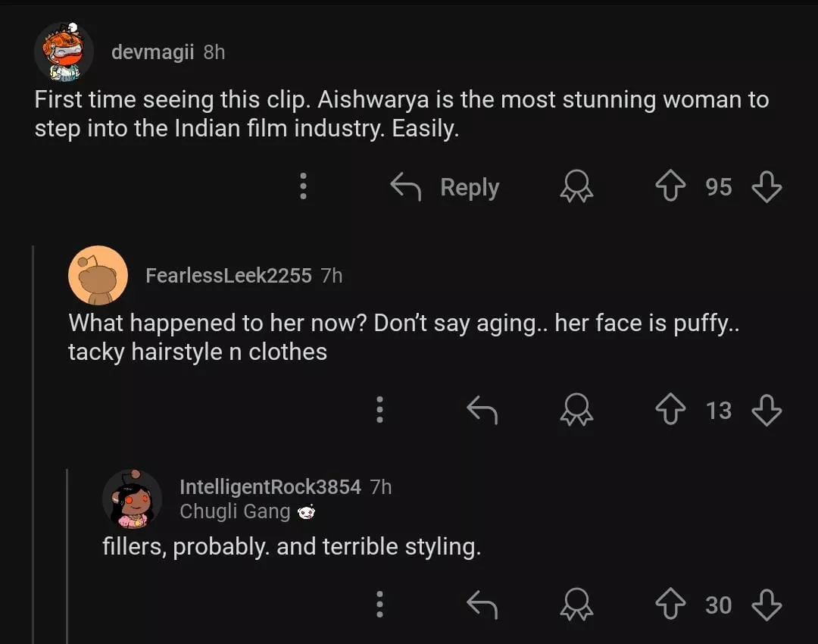This screenshot has height=644, width=818.
Task: Open more options on devmagii's comment
Action: (x=303, y=186)
